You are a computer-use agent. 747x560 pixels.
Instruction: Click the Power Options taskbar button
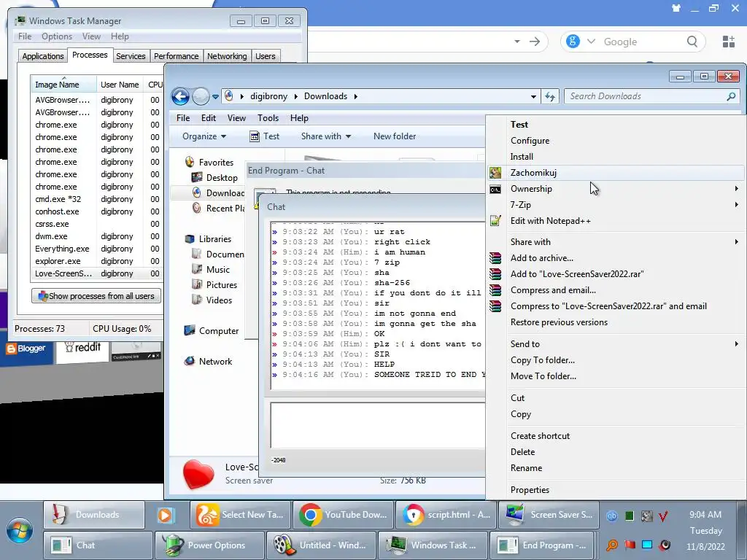[x=209, y=545]
